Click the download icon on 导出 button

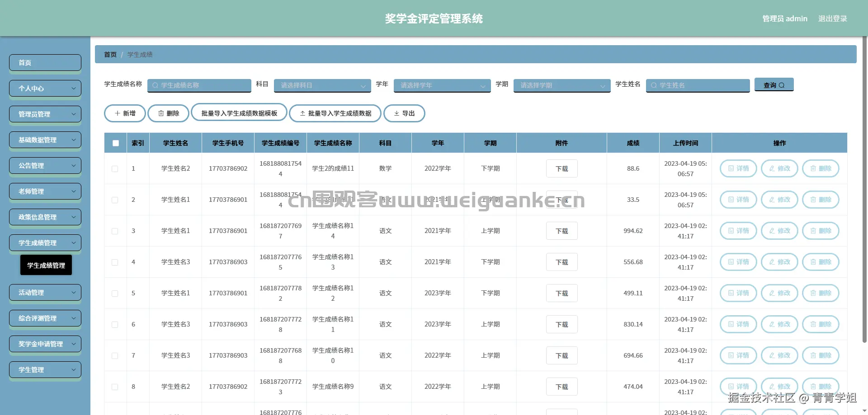point(396,113)
